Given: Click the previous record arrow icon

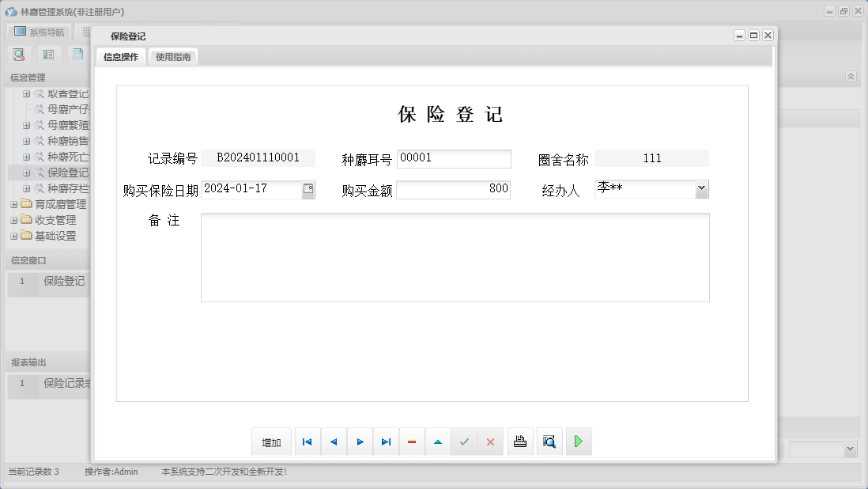Looking at the screenshot, I should tap(333, 442).
